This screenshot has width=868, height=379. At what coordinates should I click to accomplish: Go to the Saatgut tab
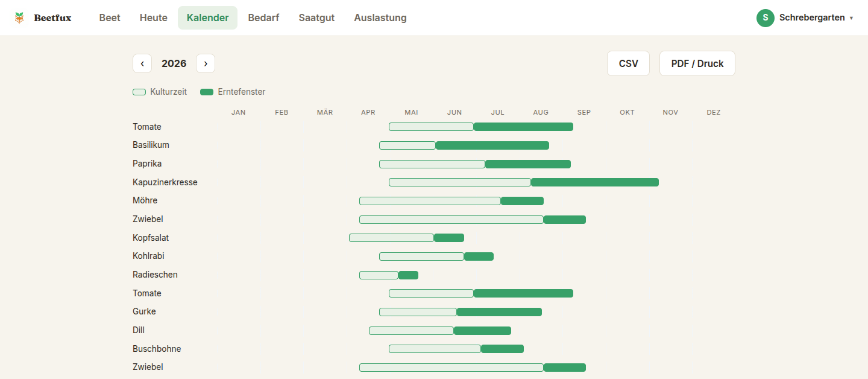pyautogui.click(x=316, y=18)
